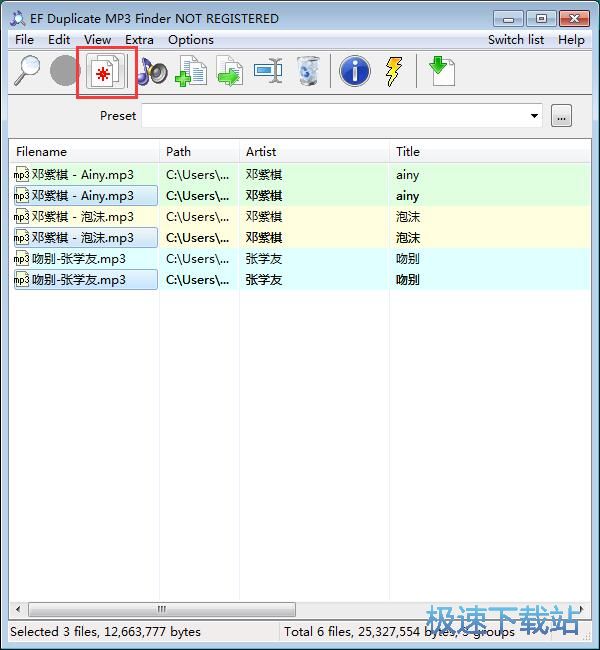Open the View menu
The width and height of the screenshot is (600, 650).
[x=97, y=40]
